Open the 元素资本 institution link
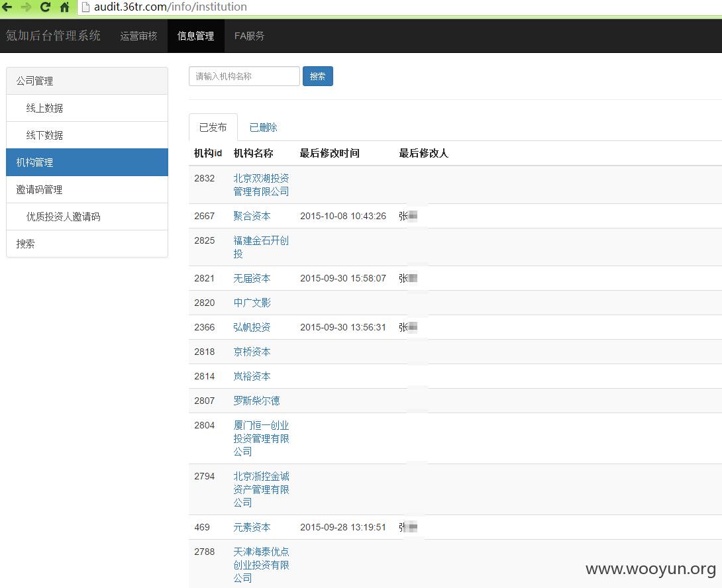Image resolution: width=722 pixels, height=588 pixels. point(252,527)
